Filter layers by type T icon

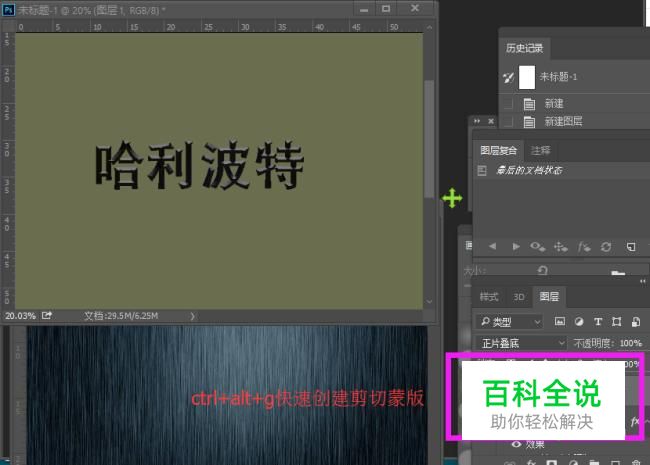pyautogui.click(x=598, y=322)
